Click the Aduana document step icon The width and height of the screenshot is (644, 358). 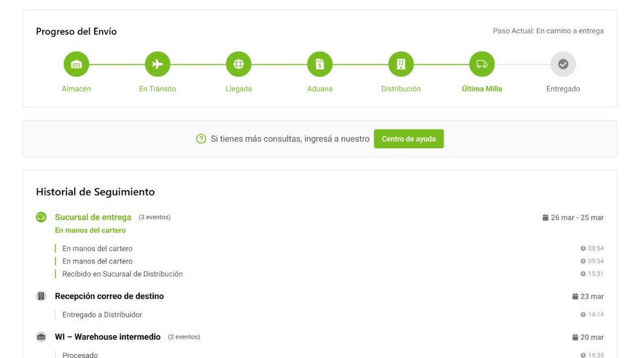click(320, 64)
